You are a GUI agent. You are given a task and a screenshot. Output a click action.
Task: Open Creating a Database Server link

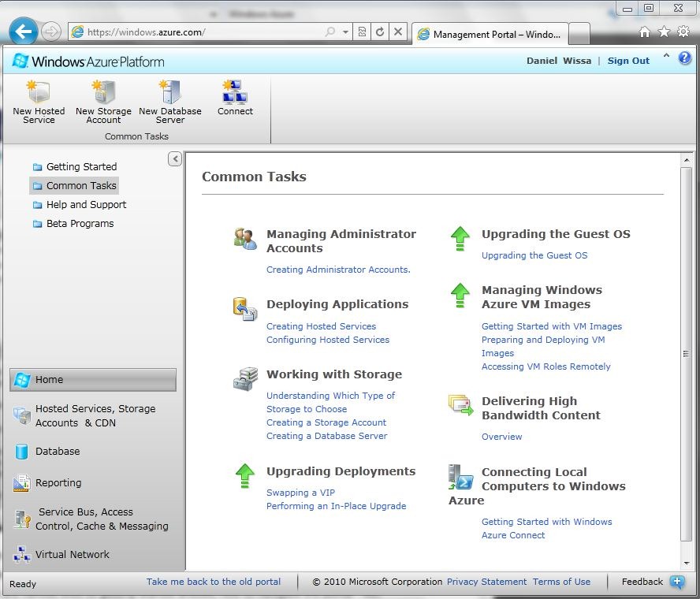[x=327, y=436]
